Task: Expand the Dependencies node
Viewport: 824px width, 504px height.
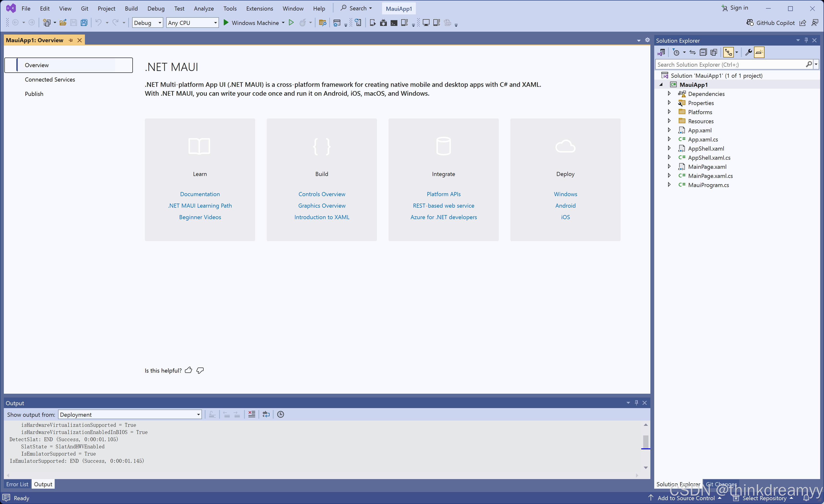Action: (x=669, y=94)
